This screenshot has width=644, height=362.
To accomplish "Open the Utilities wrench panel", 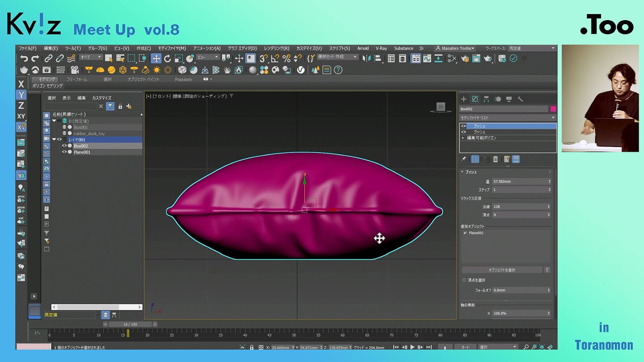I will [x=520, y=99].
